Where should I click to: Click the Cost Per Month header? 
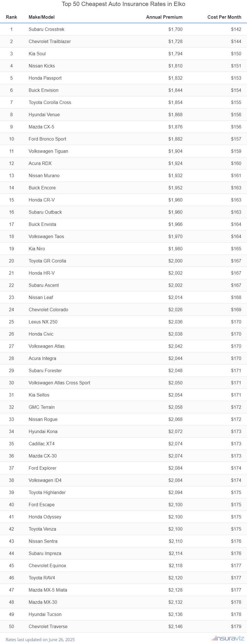click(x=224, y=17)
